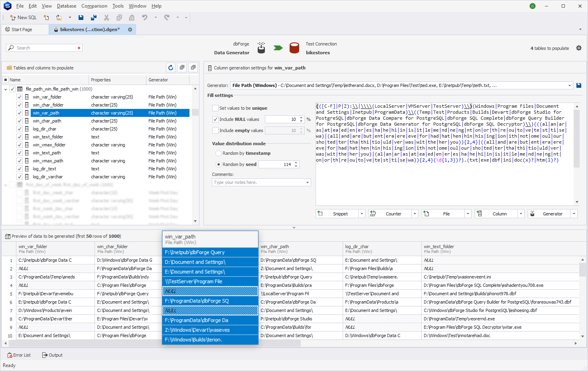
Task: Open the Snippet button dropdown arrow
Action: point(362,214)
